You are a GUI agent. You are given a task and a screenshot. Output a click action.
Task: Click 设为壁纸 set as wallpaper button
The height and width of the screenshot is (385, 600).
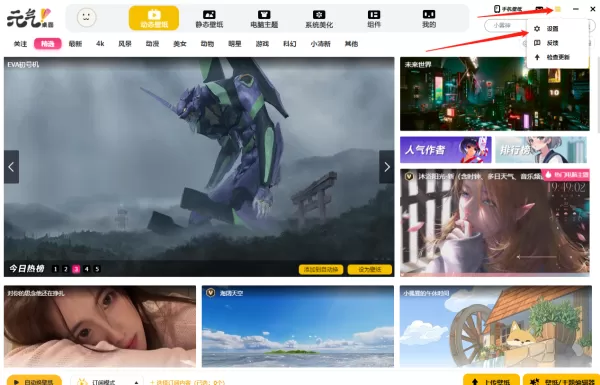(x=370, y=269)
